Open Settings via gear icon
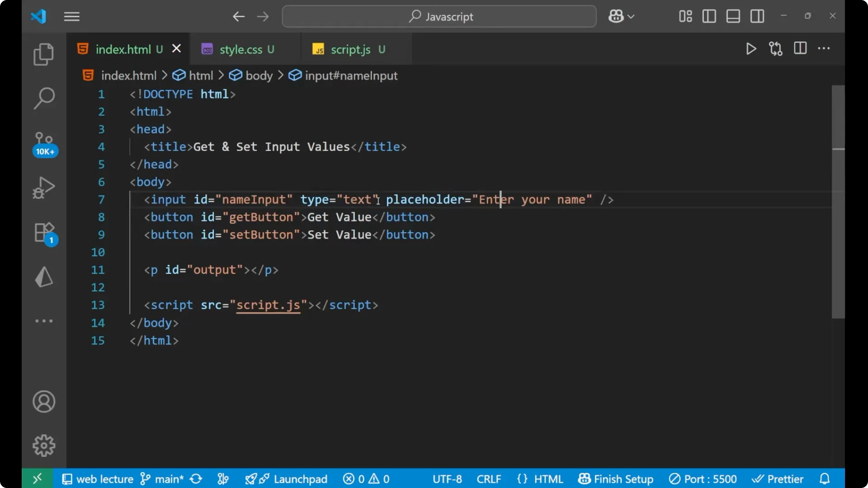The image size is (868, 488). coord(43,445)
